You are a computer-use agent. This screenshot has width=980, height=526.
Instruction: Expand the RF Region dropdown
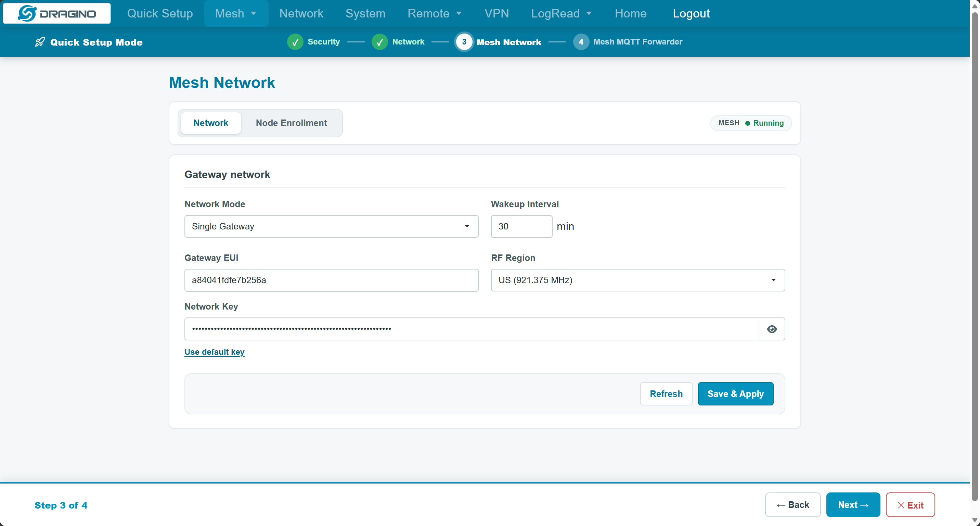pyautogui.click(x=637, y=280)
